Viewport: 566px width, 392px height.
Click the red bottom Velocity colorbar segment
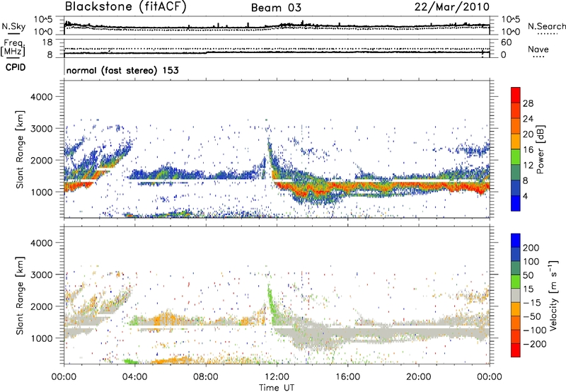click(x=516, y=350)
